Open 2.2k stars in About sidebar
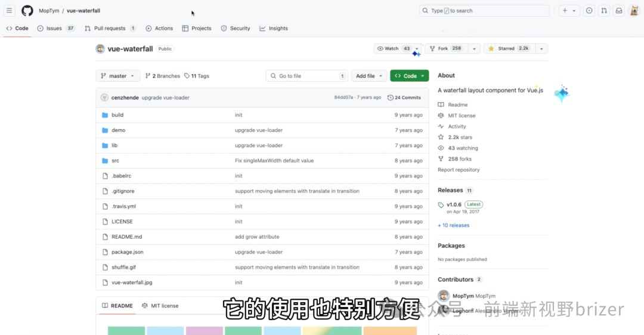This screenshot has height=335, width=644. point(455,137)
